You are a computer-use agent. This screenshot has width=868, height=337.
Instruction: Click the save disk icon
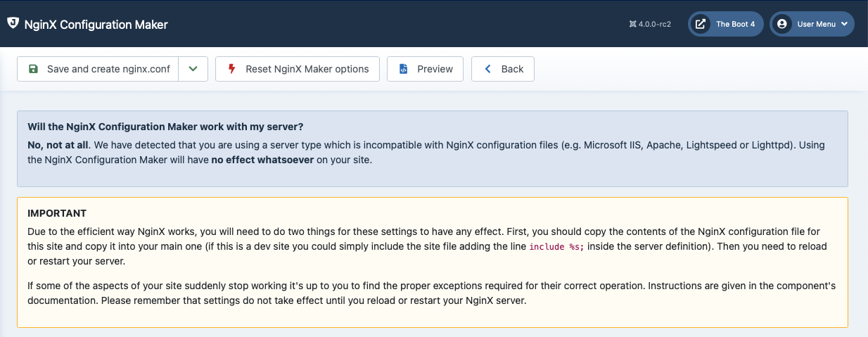33,69
